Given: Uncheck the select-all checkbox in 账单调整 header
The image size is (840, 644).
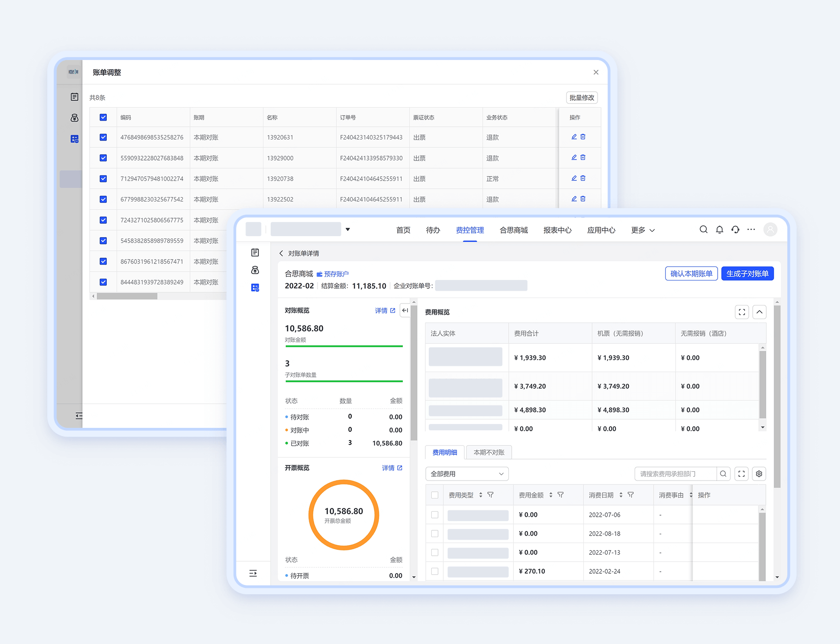Looking at the screenshot, I should tap(103, 118).
